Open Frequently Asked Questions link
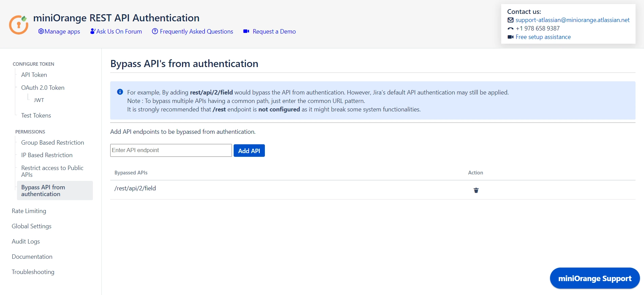The height and width of the screenshot is (295, 644). (196, 31)
